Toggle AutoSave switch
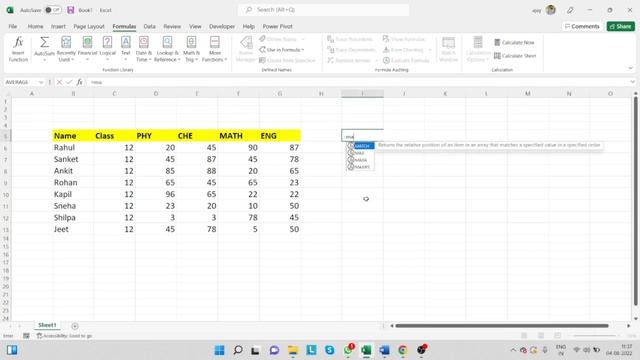Screen dimensions: 640x360 (52, 10)
